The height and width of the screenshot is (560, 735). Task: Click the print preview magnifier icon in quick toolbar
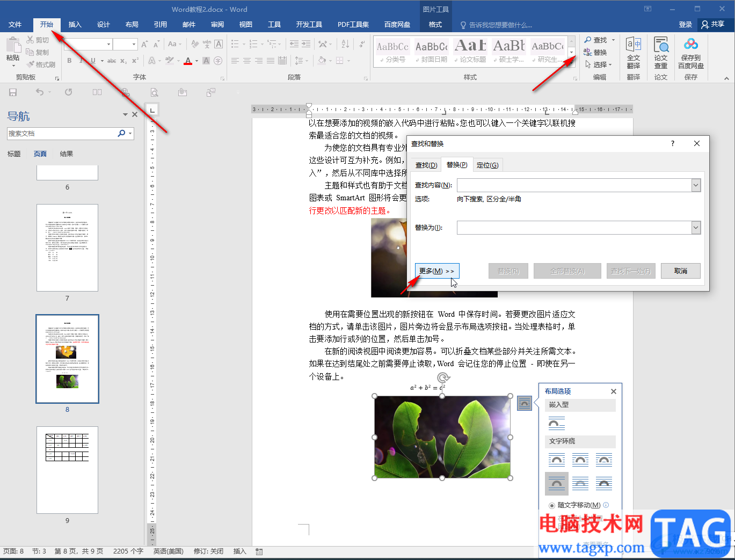155,92
